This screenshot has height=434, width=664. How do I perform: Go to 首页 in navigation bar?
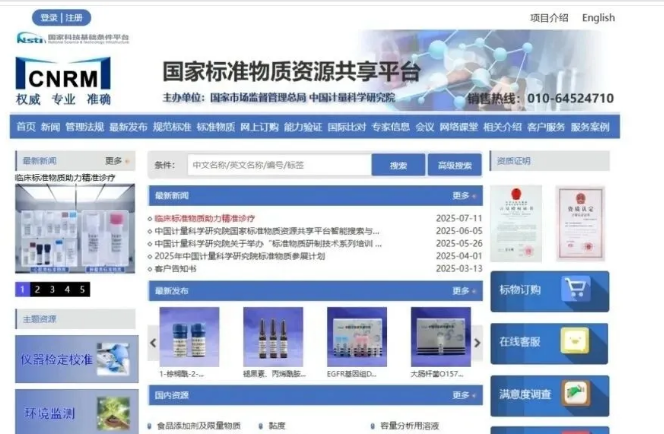[x=26, y=127]
